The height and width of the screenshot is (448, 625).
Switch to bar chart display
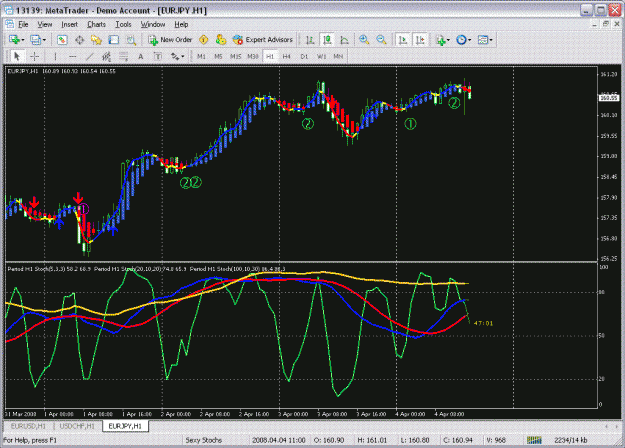point(310,40)
